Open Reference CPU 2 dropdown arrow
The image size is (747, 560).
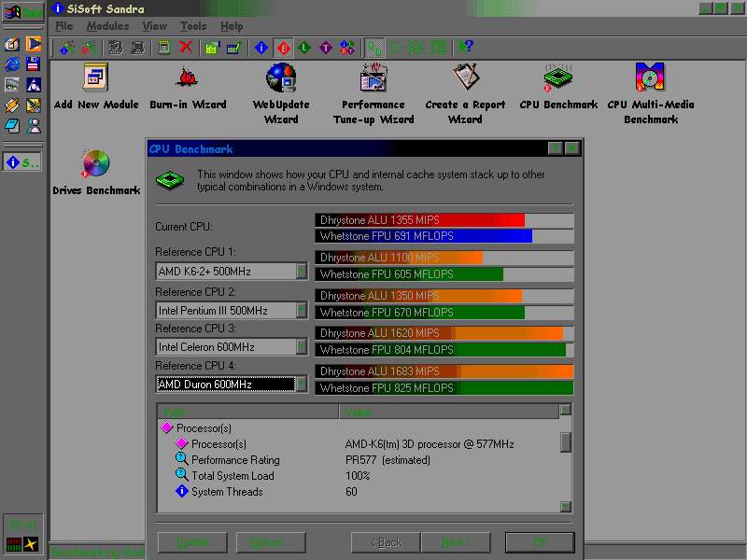tap(302, 311)
